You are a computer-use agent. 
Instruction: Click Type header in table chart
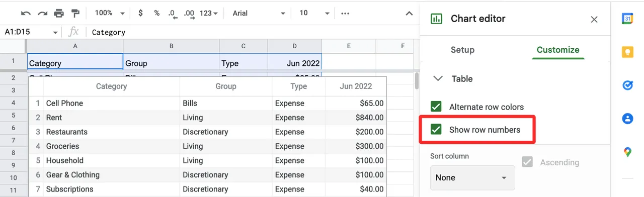(x=298, y=86)
